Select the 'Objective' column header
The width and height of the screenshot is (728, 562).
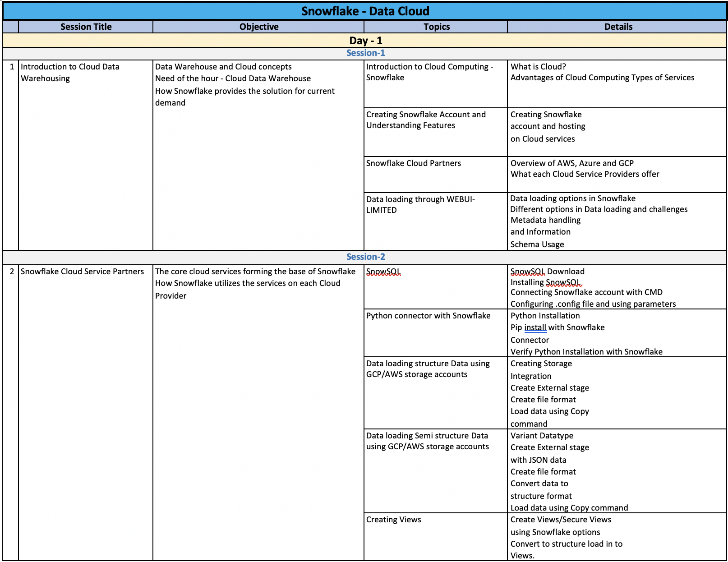[258, 27]
